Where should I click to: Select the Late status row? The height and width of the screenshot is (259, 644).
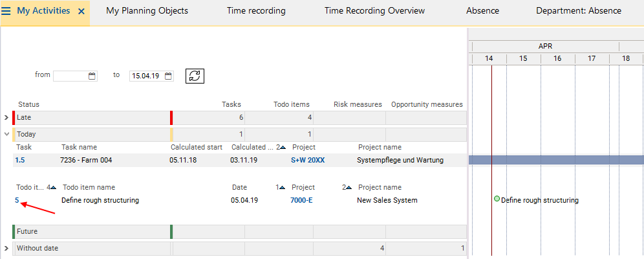click(239, 118)
